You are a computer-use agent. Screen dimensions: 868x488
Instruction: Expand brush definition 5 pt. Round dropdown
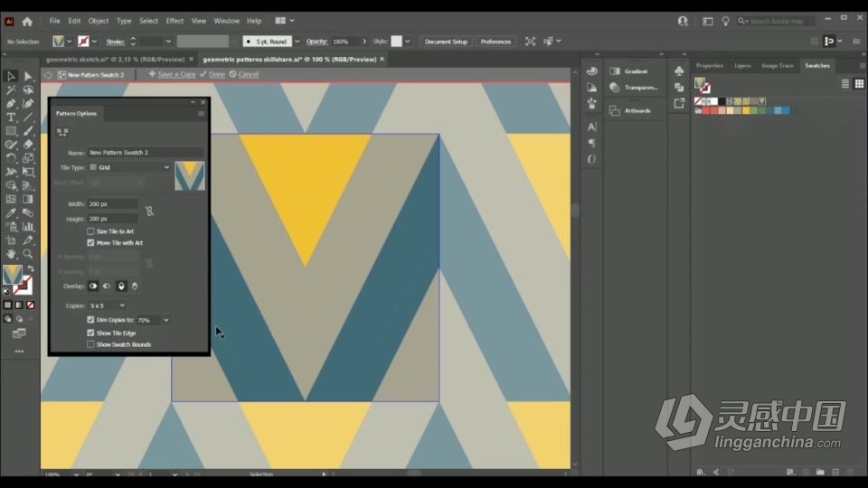click(x=297, y=42)
